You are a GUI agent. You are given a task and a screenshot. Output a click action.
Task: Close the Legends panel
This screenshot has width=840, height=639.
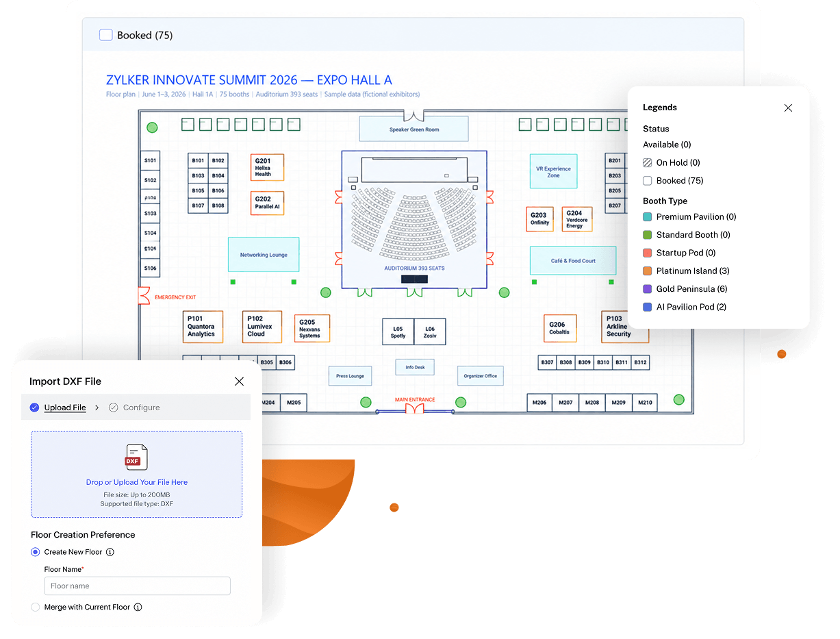click(788, 108)
